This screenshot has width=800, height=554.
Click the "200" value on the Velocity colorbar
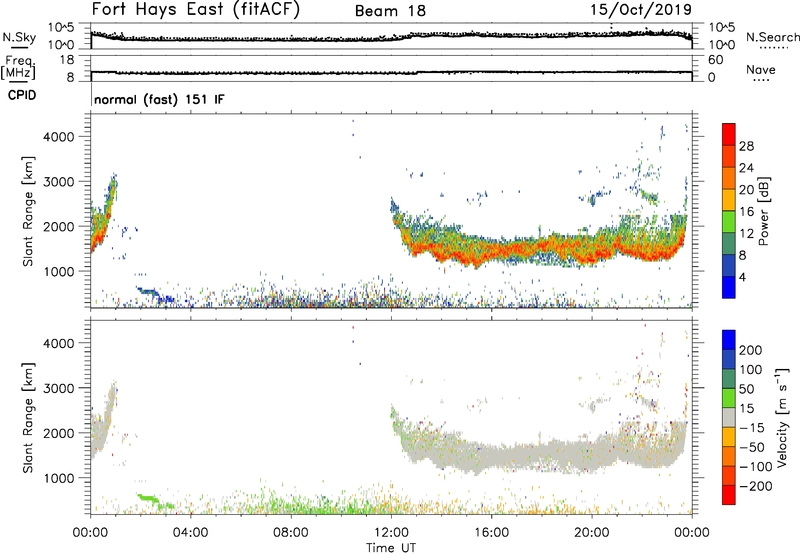pos(751,350)
